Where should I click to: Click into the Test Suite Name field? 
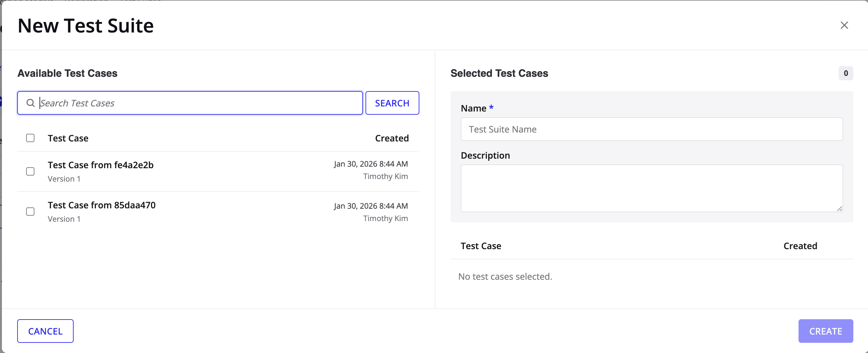(652, 129)
